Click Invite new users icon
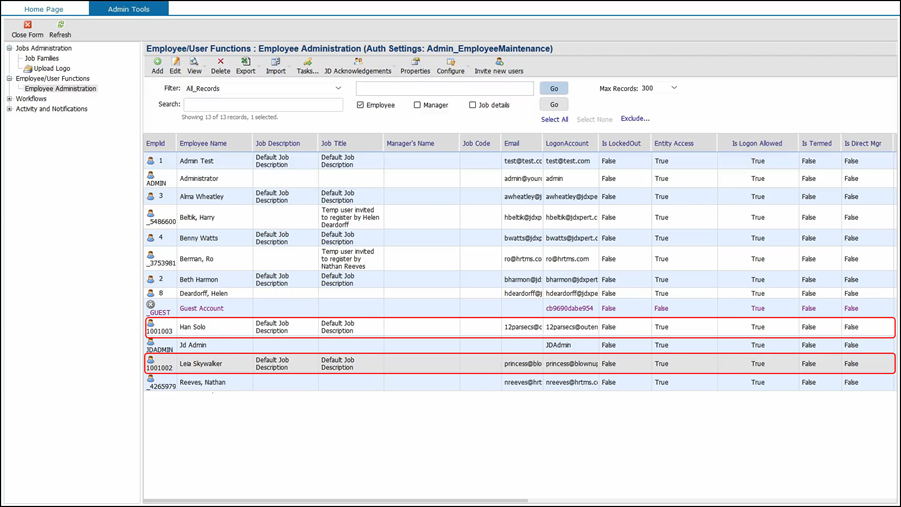This screenshot has width=901, height=507. click(499, 62)
